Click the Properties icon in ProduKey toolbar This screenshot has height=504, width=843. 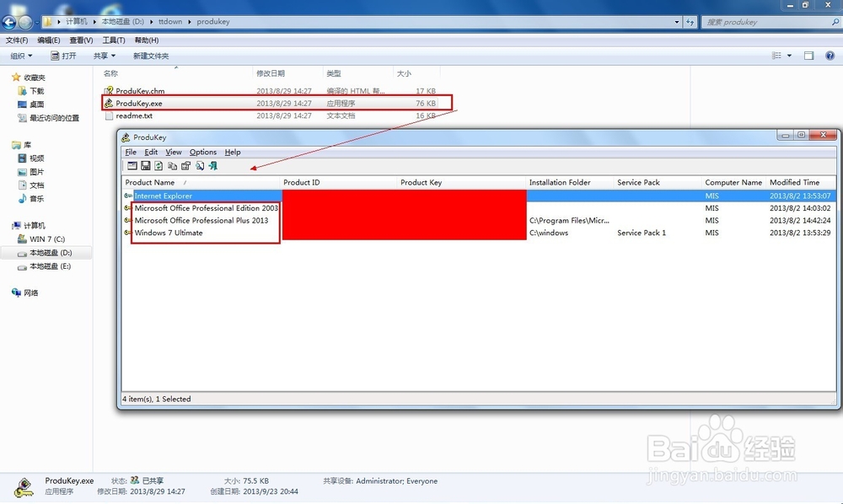[186, 166]
